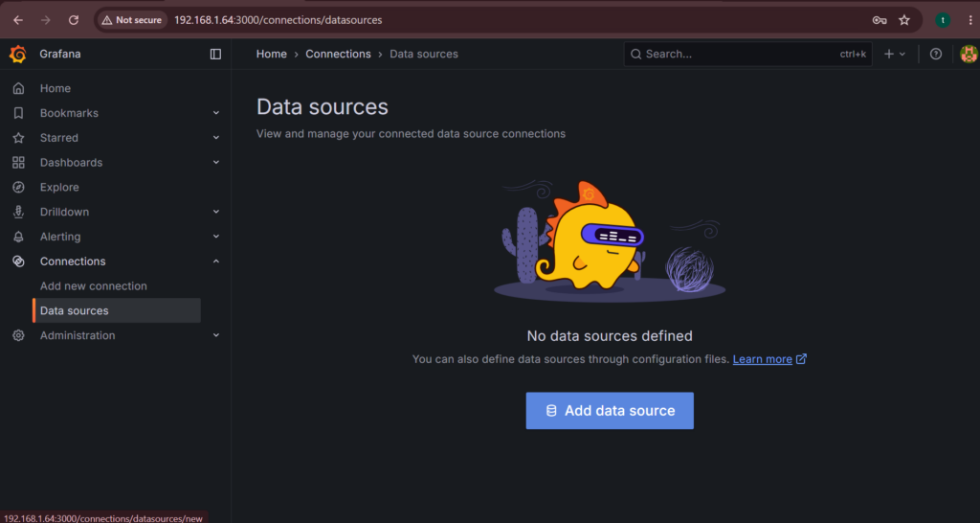
Task: Select Add new connection in sidebar
Action: (94, 285)
